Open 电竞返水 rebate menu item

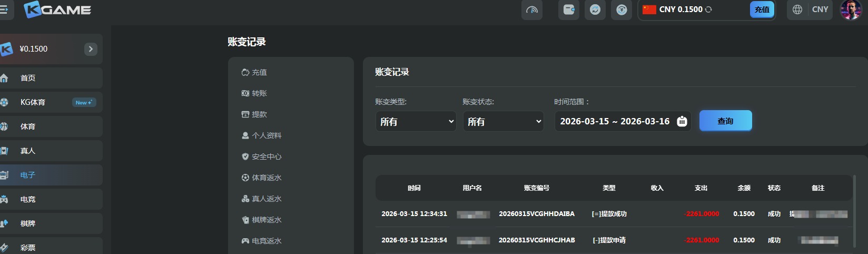coord(267,241)
